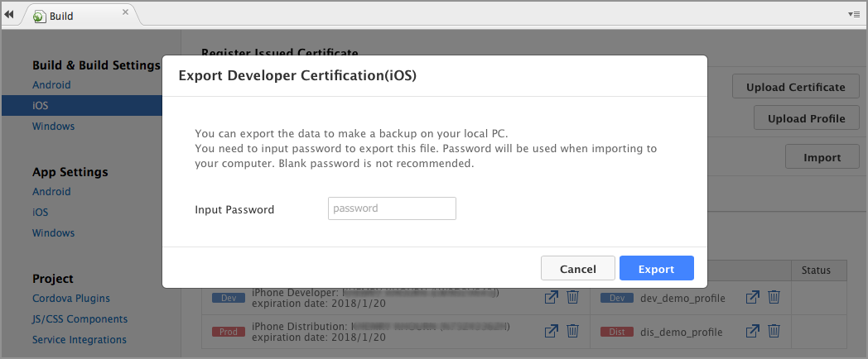Export the dev_demo_profile provisioning profile
This screenshot has height=359, width=868.
(753, 297)
